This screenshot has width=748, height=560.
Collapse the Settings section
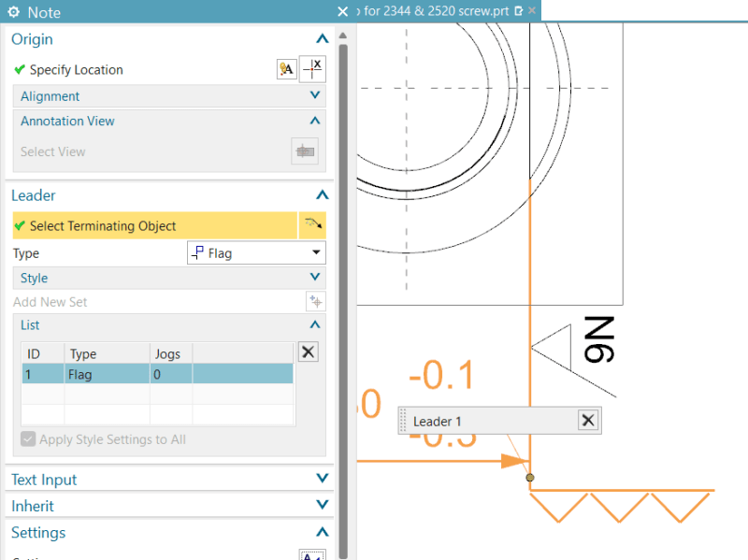coord(323,532)
